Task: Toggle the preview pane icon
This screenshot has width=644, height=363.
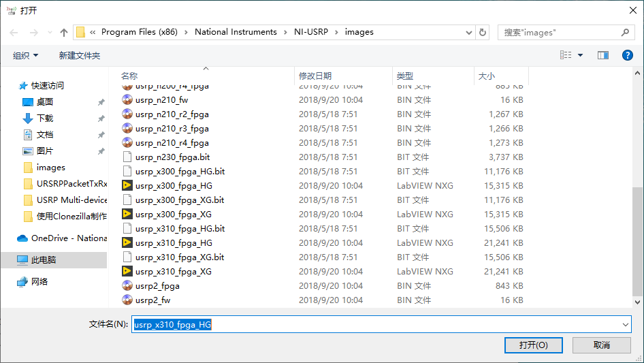Action: pos(602,55)
